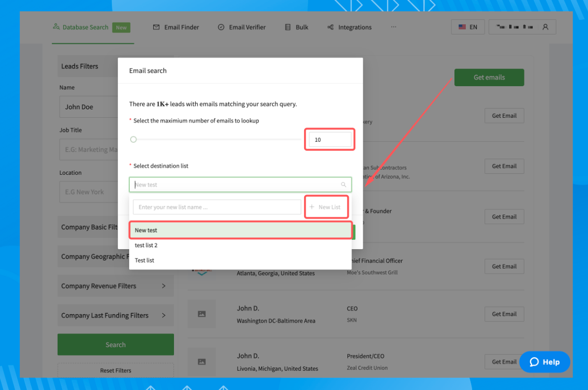
Task: Select the Test list option
Action: 241,260
